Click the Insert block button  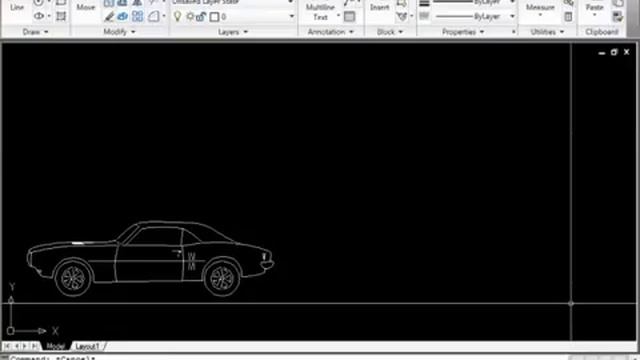point(379,7)
